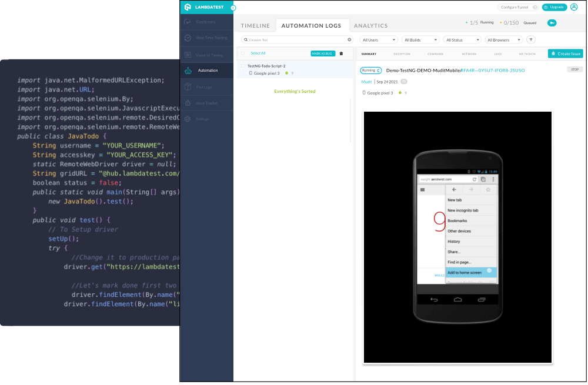Open the Settings gear icon in the sidebar
The height and width of the screenshot is (385, 588).
pos(188,119)
